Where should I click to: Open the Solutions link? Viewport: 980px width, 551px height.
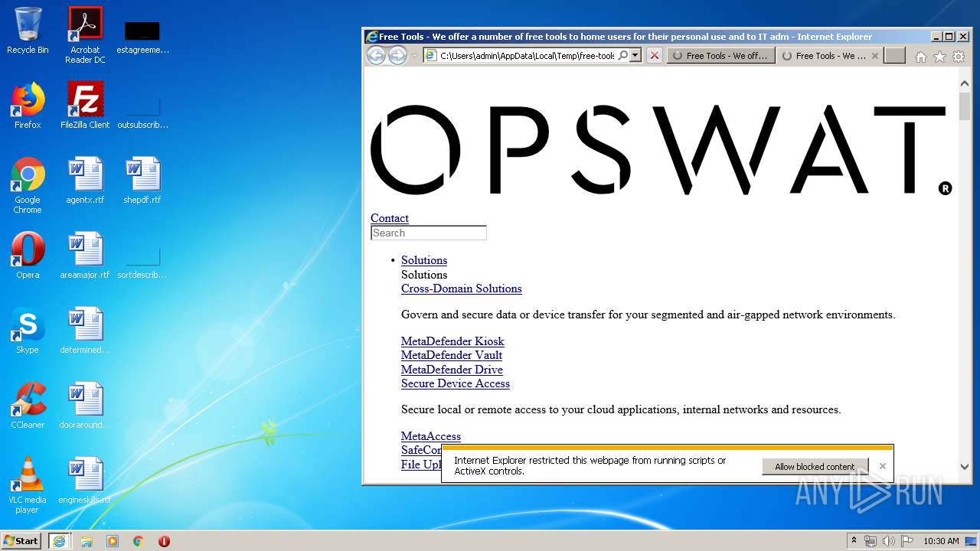click(x=424, y=260)
